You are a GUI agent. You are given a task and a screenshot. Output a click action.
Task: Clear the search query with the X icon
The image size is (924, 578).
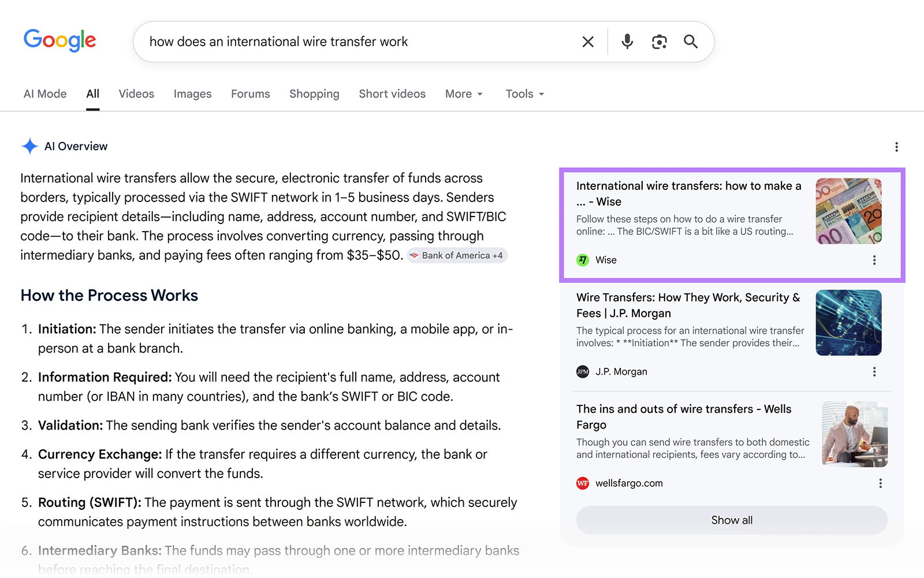tap(588, 42)
